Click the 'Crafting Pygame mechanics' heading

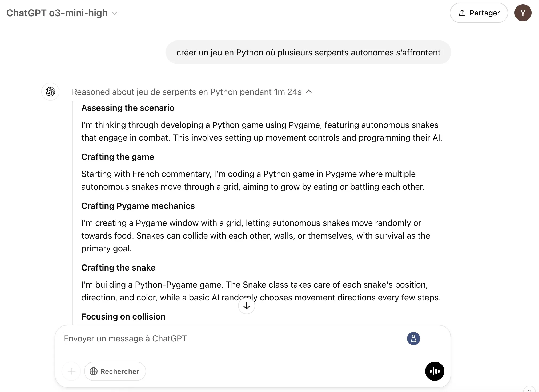(138, 206)
